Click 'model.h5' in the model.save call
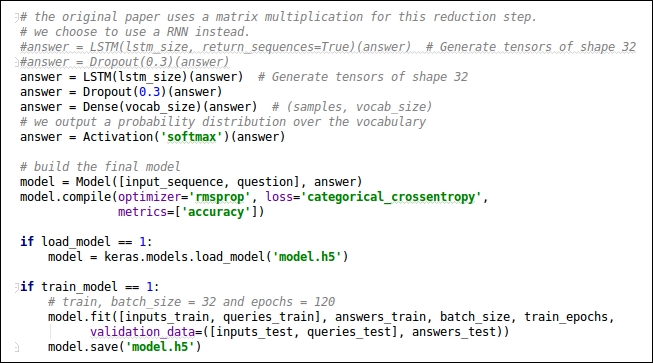 coord(160,347)
